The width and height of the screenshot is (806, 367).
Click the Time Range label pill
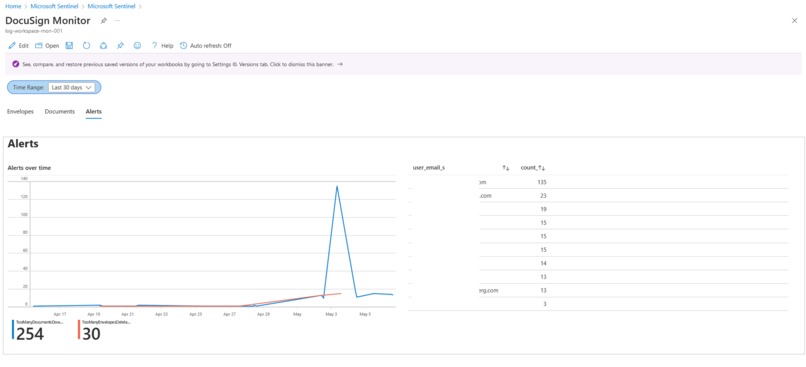click(x=28, y=87)
